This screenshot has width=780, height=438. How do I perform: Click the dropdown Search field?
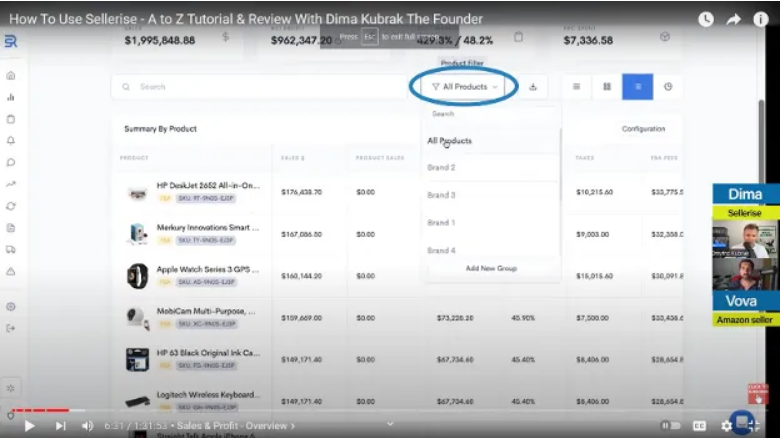pos(491,114)
